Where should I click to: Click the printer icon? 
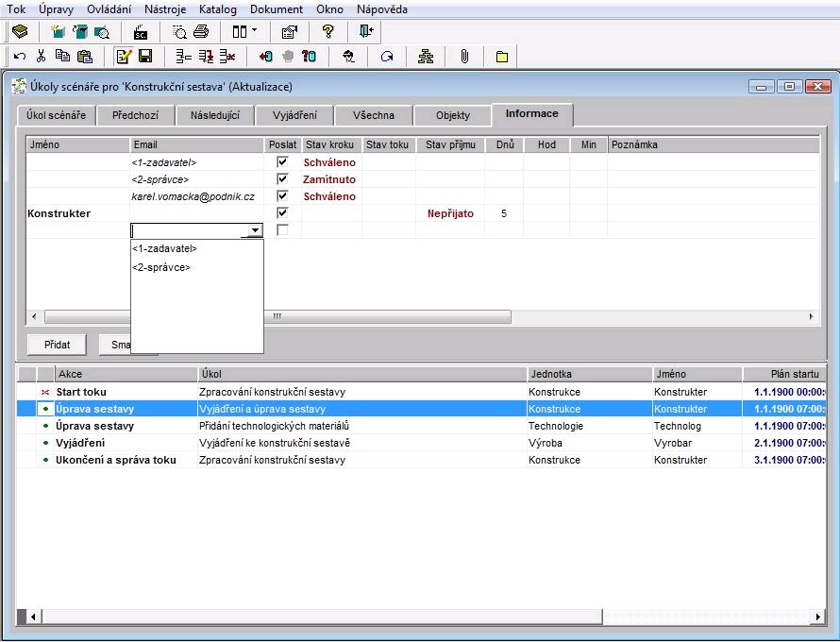pos(201,31)
